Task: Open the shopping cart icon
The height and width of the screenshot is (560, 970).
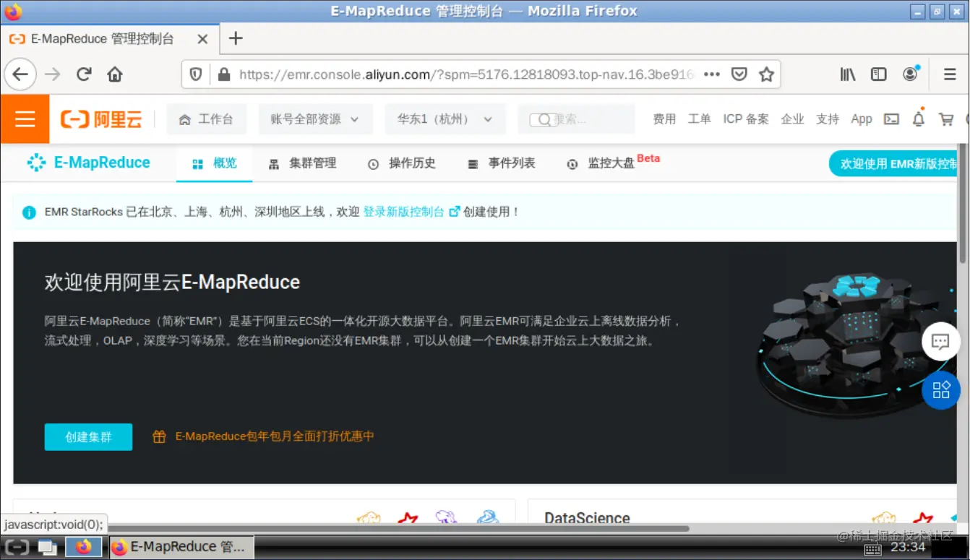Action: click(945, 119)
